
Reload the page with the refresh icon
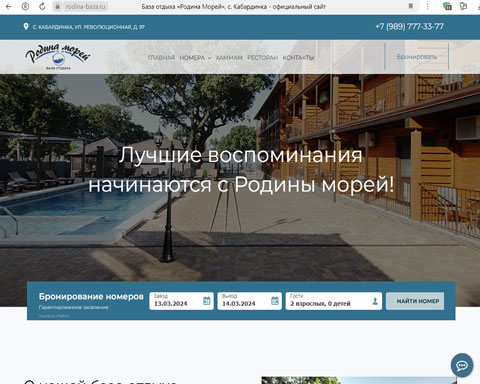click(x=42, y=6)
